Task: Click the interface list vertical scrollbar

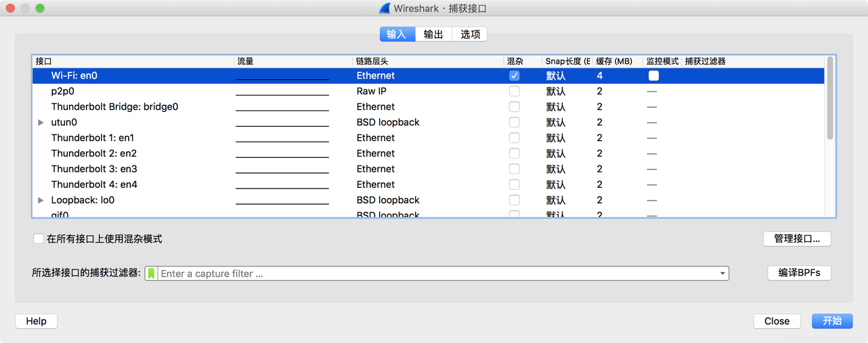Action: pos(830,98)
